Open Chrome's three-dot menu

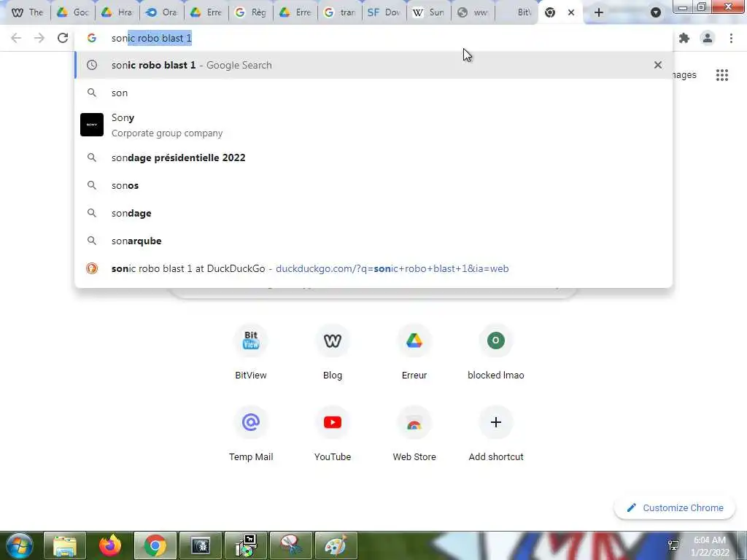coord(731,38)
